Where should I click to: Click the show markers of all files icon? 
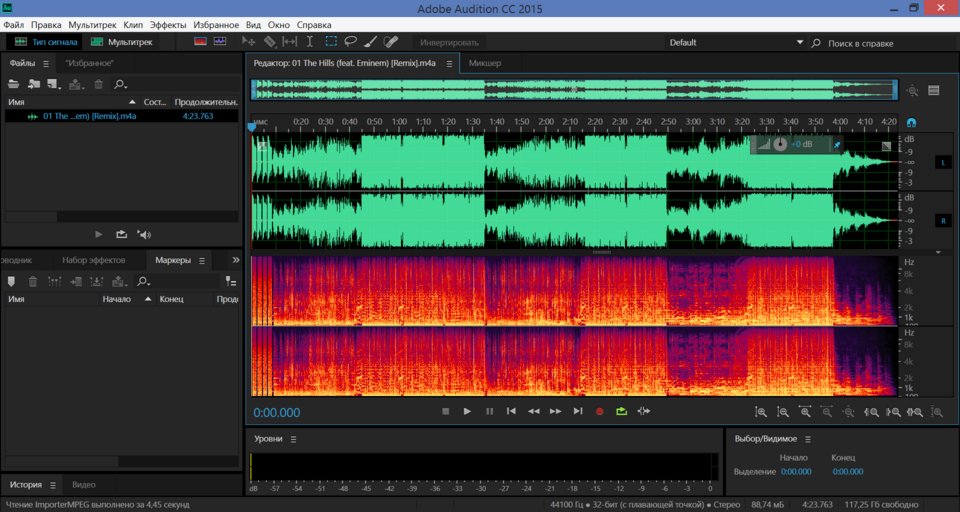(x=231, y=282)
